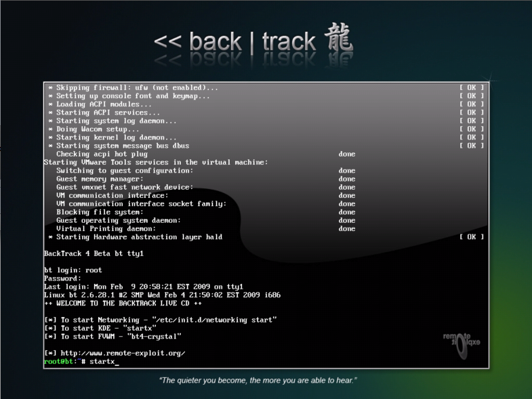The height and width of the screenshot is (399, 532).
Task: Click the 'Starting ACPI services...' line
Action: click(x=104, y=112)
